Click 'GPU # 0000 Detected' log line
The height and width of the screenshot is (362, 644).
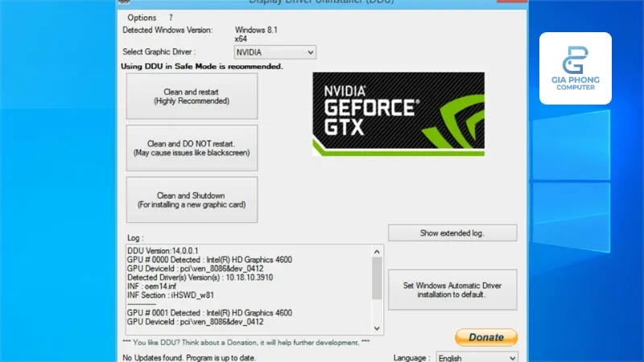209,260
